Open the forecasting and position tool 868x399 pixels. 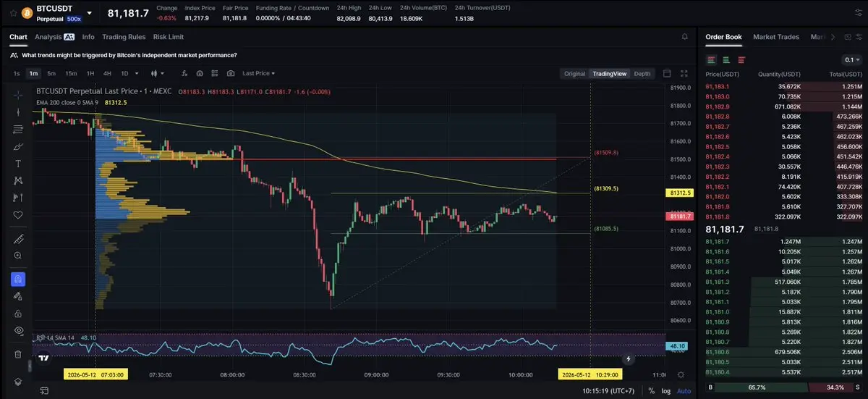pyautogui.click(x=18, y=198)
